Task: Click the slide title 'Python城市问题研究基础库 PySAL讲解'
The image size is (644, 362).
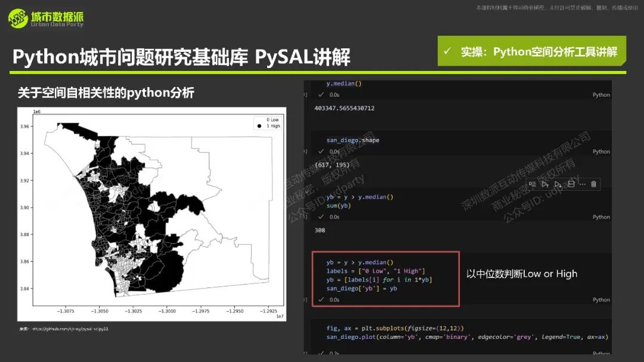Action: 181,57
